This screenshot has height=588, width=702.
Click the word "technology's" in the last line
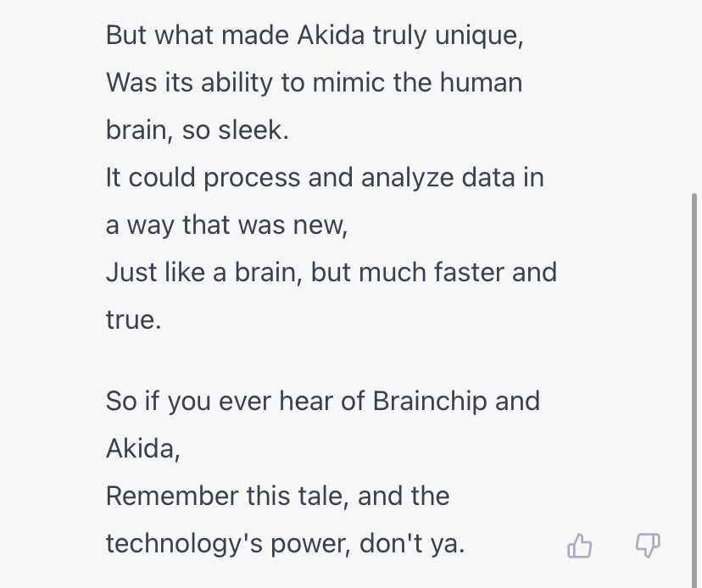184,545
